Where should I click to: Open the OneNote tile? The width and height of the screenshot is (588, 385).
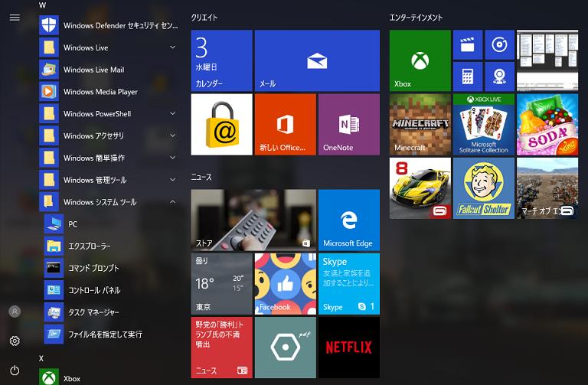click(x=349, y=125)
